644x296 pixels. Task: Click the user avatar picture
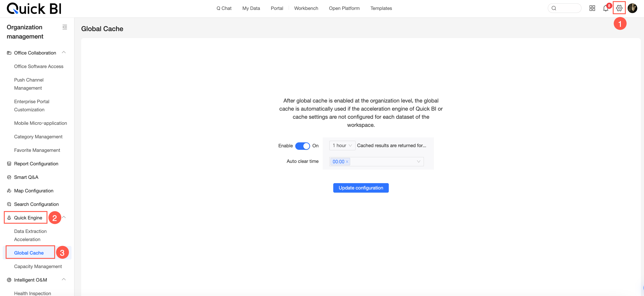632,8
